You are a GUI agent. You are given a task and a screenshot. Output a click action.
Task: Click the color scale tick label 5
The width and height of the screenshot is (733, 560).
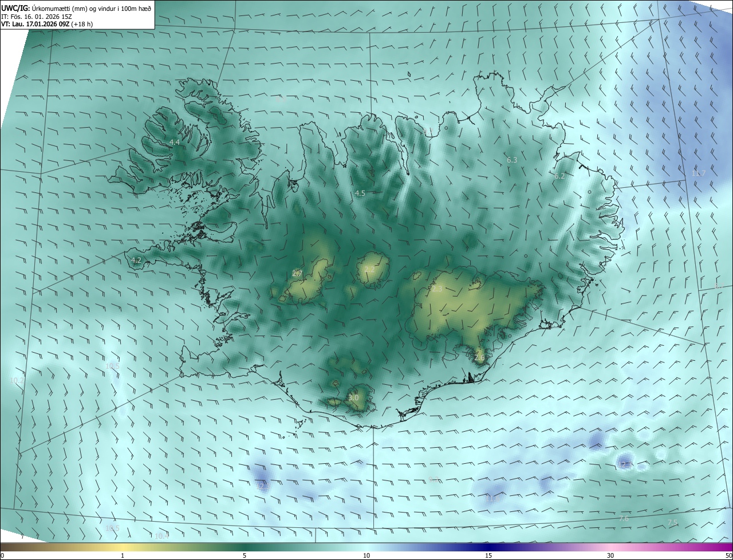[x=245, y=555]
